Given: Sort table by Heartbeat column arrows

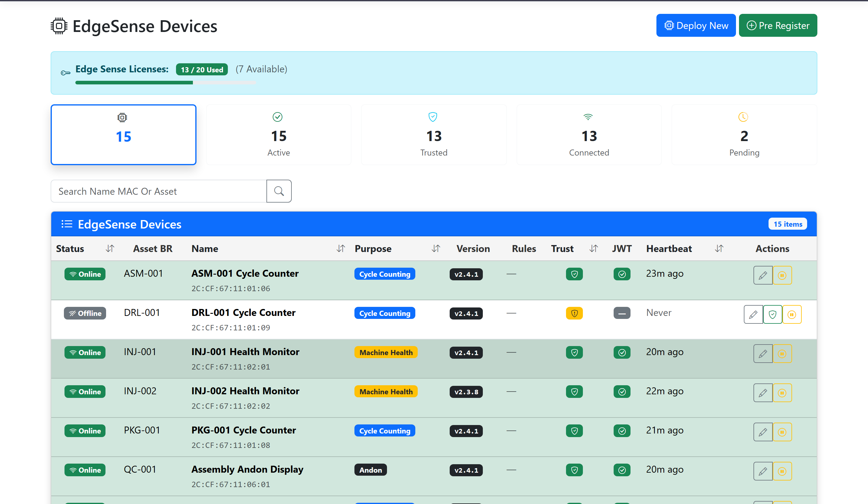Looking at the screenshot, I should pos(719,248).
